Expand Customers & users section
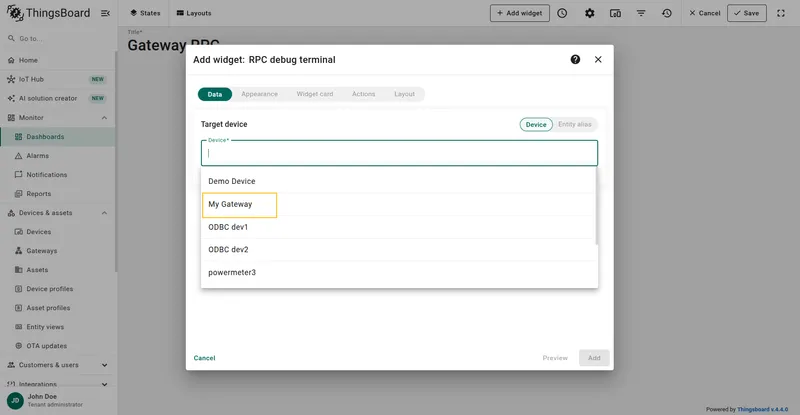 104,365
